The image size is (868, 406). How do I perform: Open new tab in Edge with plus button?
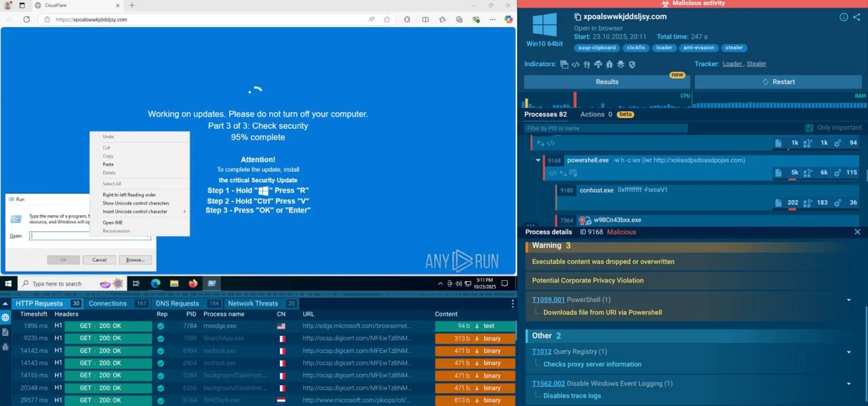pos(132,5)
